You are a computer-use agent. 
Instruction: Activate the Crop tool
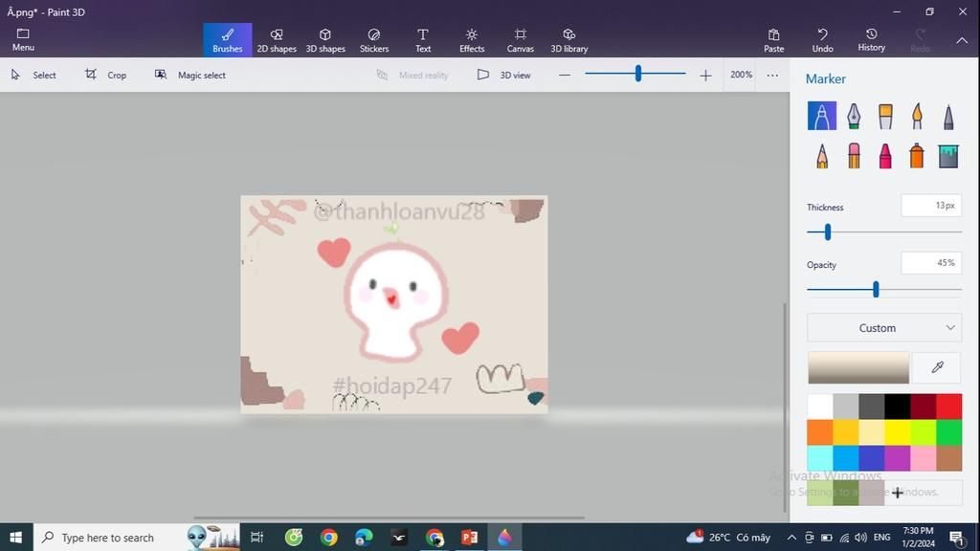pyautogui.click(x=105, y=75)
